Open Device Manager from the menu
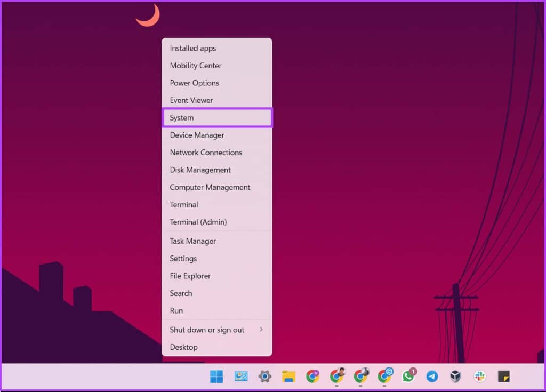 217,135
